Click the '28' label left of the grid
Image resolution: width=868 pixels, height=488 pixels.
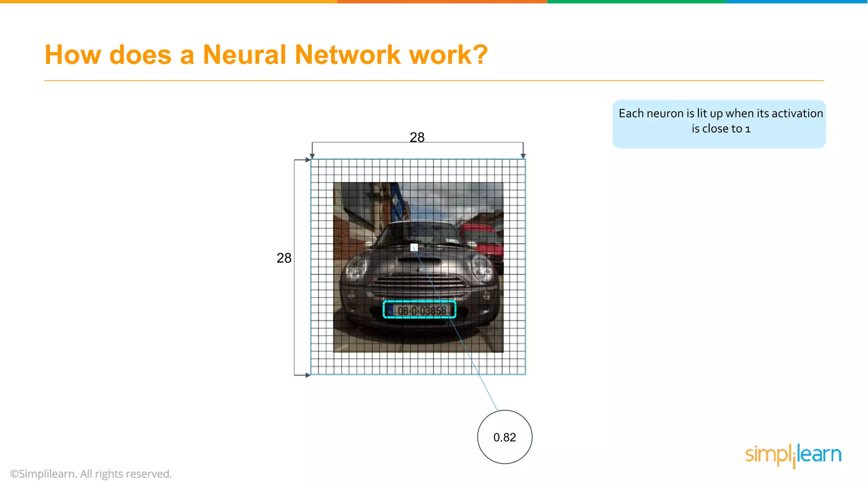(284, 258)
